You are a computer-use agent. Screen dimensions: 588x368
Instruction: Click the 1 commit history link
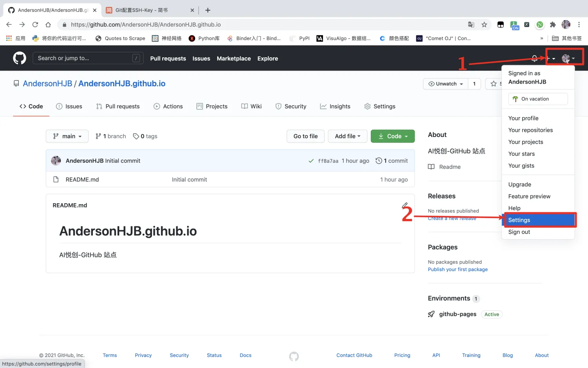(x=392, y=160)
